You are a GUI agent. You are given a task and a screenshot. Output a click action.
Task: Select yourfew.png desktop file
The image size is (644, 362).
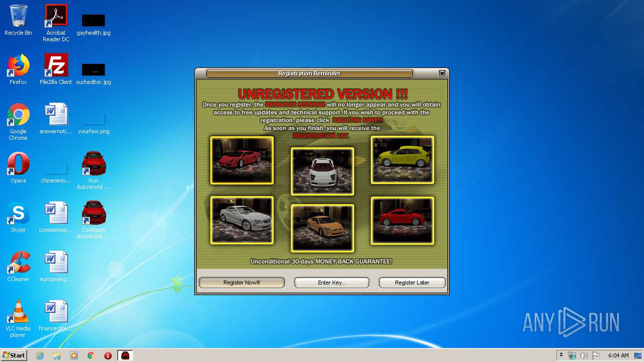click(x=94, y=124)
